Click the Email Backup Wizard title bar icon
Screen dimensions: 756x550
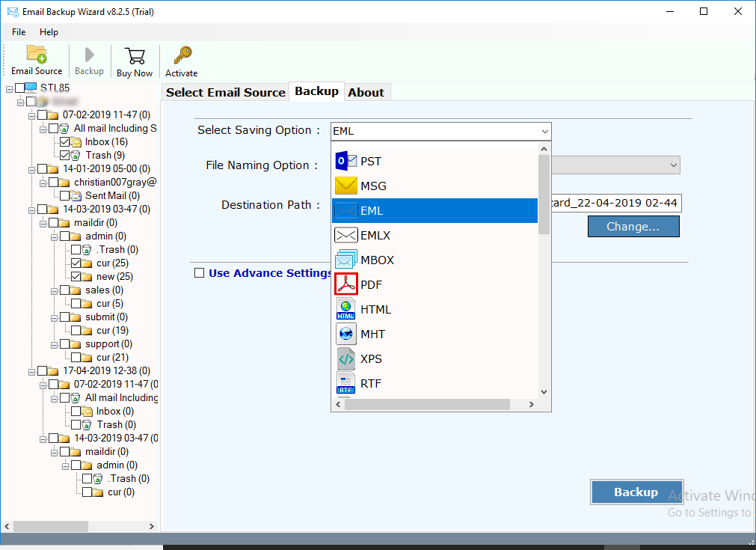point(13,11)
